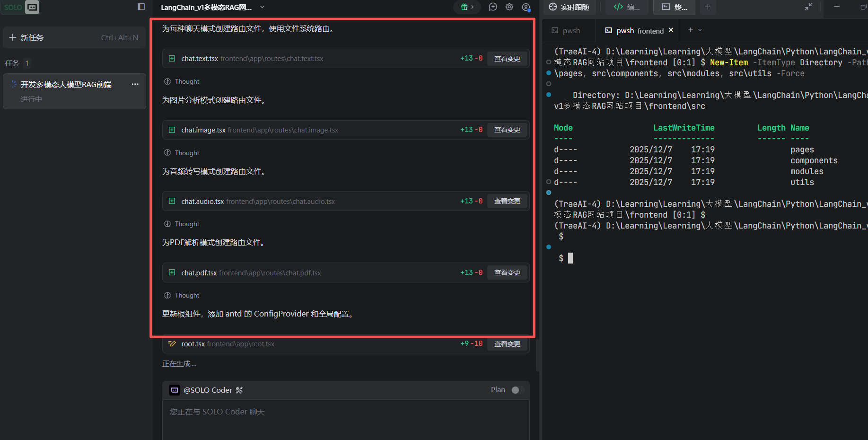The image size is (868, 440).
Task: Switch to the code editor tab
Action: coord(626,7)
